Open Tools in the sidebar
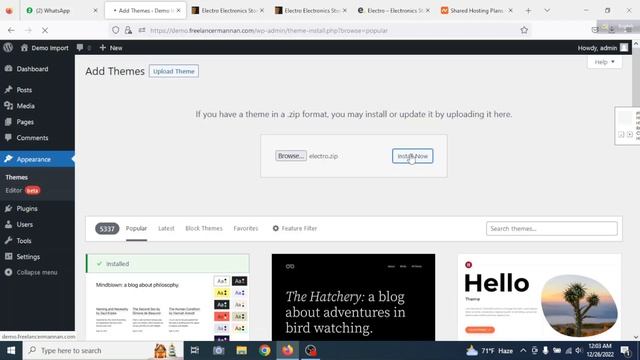 24,240
